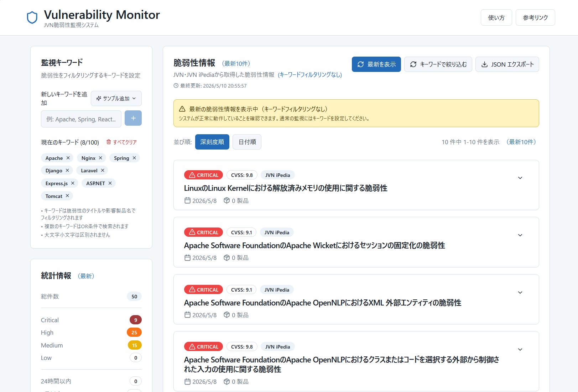Viewport: 578px width, 392px height.
Task: Click the calendar icon on OpenNLP XML card
Action: click(187, 315)
